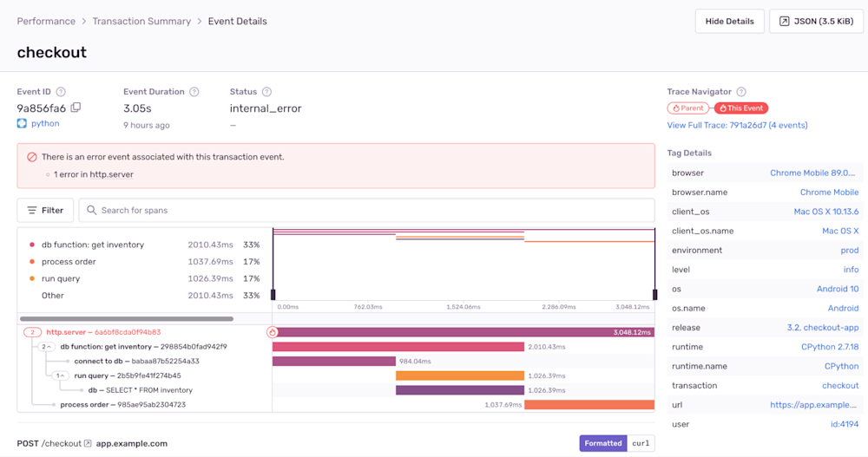Open os tag value Android 10
Screen dimensions: 868x457
[838, 289]
